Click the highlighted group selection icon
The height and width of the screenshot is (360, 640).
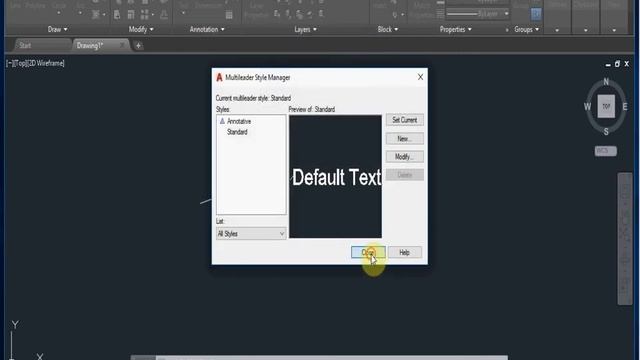point(536,14)
